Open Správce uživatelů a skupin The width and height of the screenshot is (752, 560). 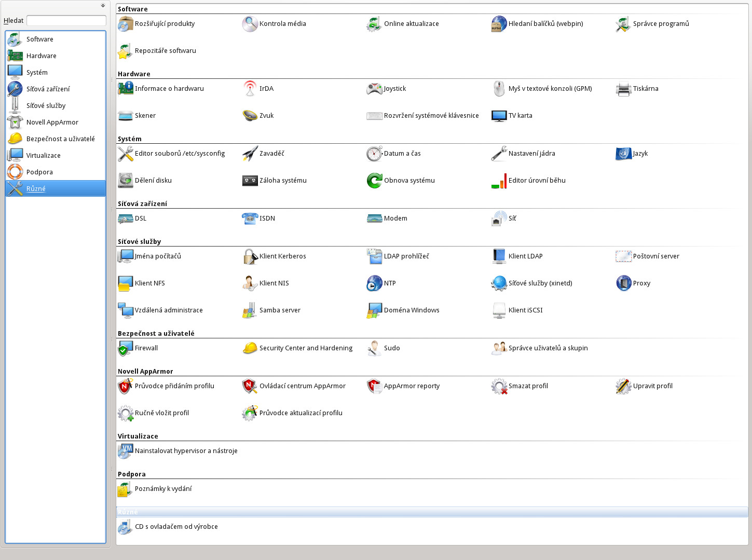click(499, 348)
